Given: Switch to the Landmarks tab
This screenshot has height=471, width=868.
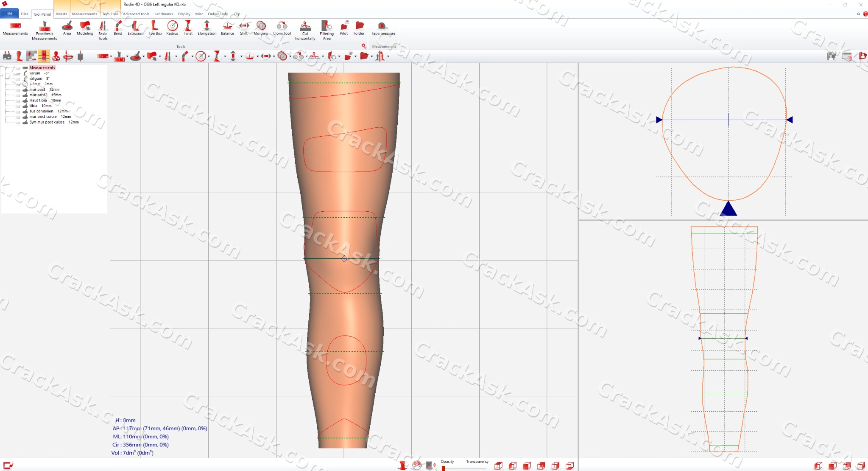Looking at the screenshot, I should tap(164, 14).
